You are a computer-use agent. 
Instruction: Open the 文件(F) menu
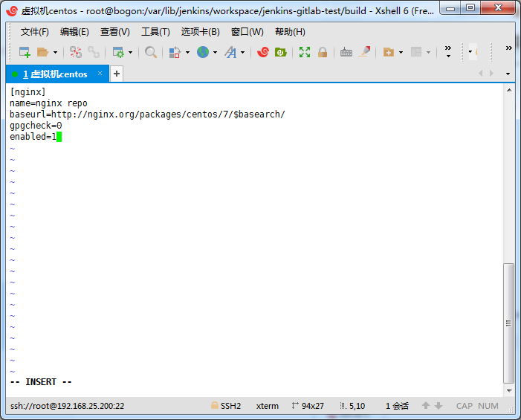tap(34, 32)
